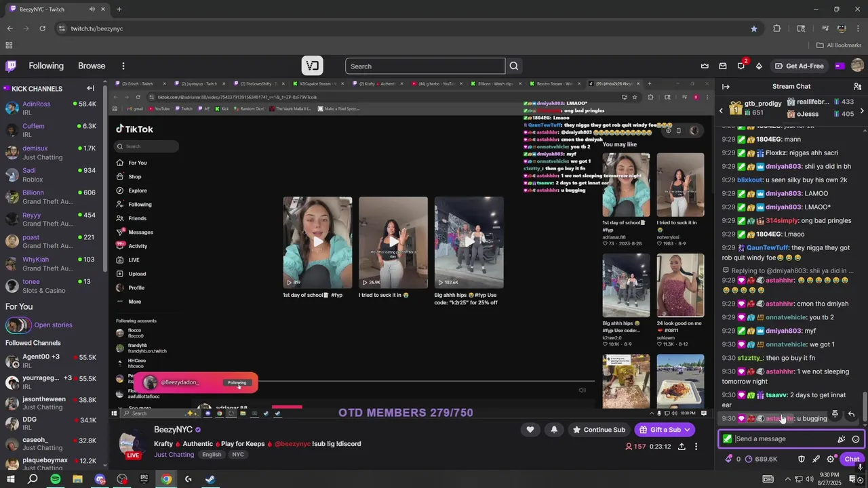Open WhyKiah channel in sidebar
Image resolution: width=868 pixels, height=488 pixels.
tap(52, 264)
